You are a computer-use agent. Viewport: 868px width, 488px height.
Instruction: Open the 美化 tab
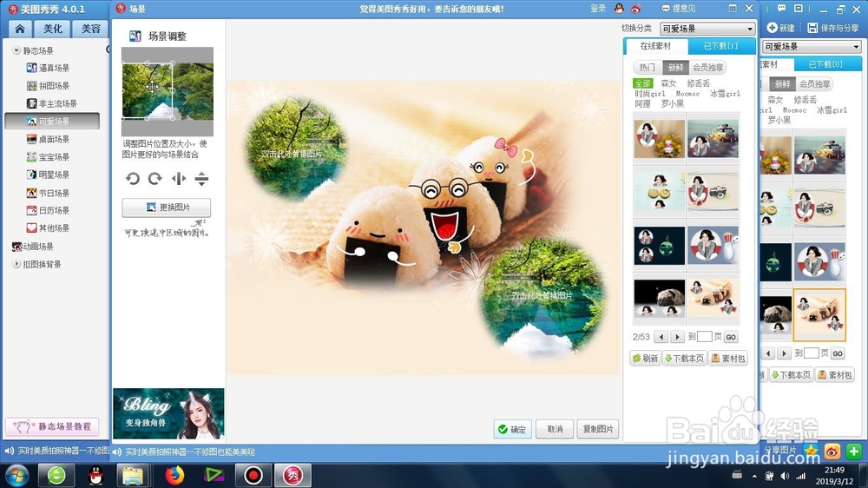pos(53,29)
